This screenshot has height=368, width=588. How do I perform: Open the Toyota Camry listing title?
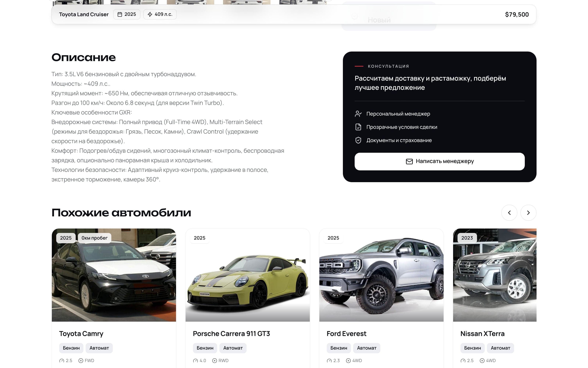pyautogui.click(x=81, y=333)
